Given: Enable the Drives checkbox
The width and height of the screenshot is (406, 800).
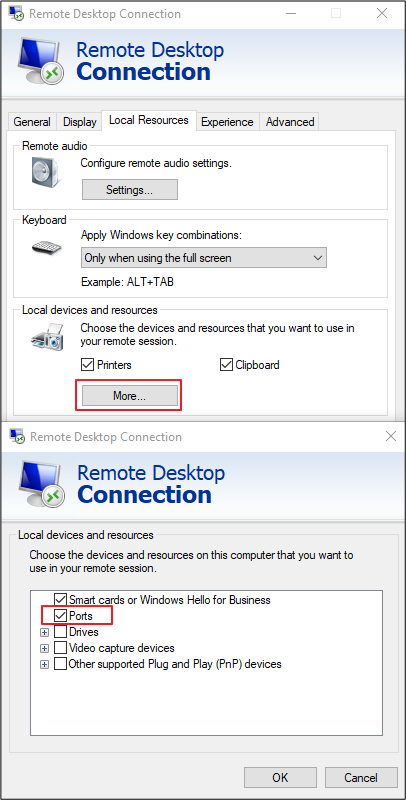Looking at the screenshot, I should coord(60,632).
